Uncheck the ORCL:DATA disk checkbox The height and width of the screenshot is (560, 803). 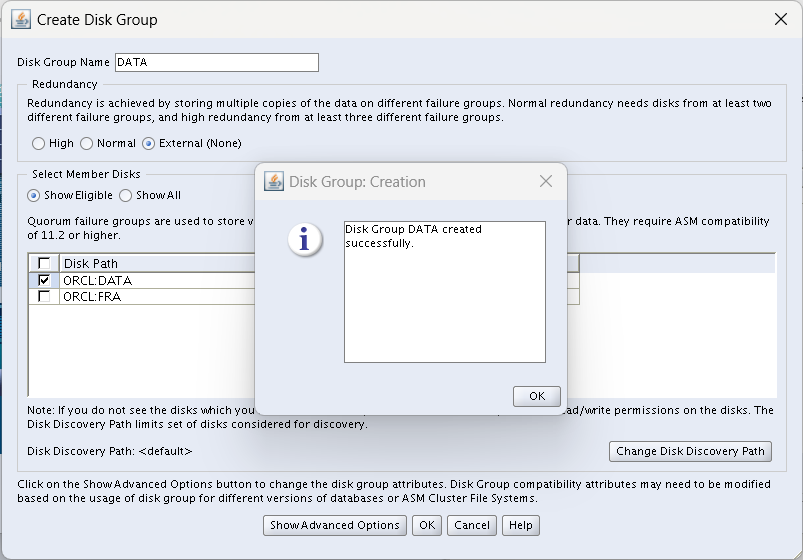(x=44, y=280)
